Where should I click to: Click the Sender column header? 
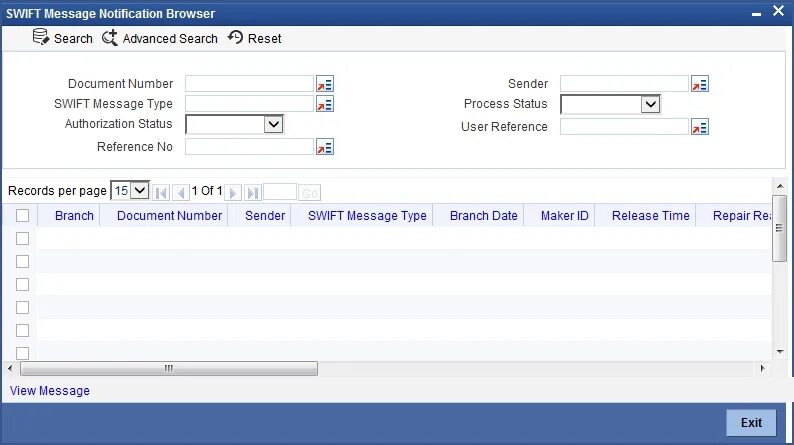click(265, 216)
